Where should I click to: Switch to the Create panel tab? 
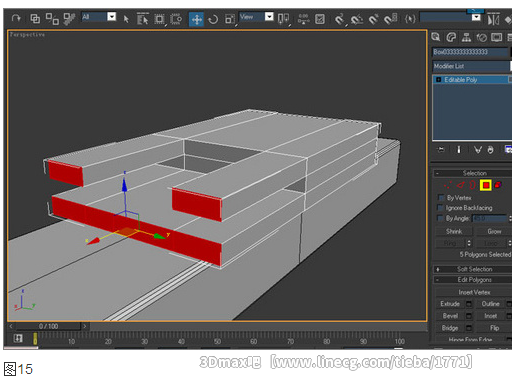pos(435,37)
